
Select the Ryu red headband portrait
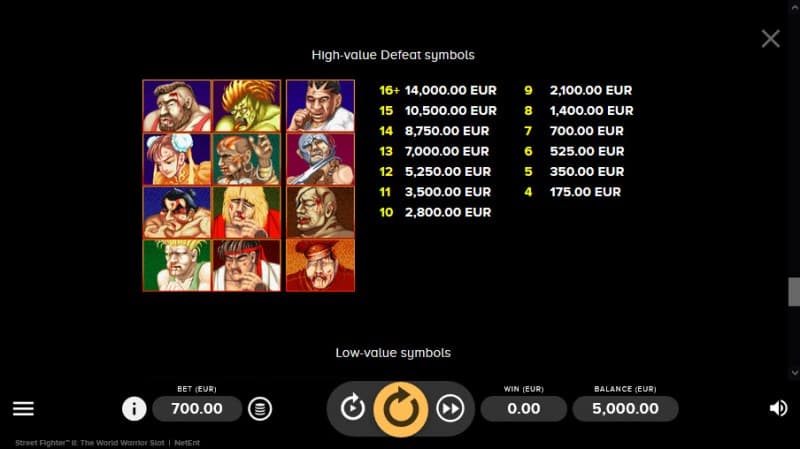[246, 265]
